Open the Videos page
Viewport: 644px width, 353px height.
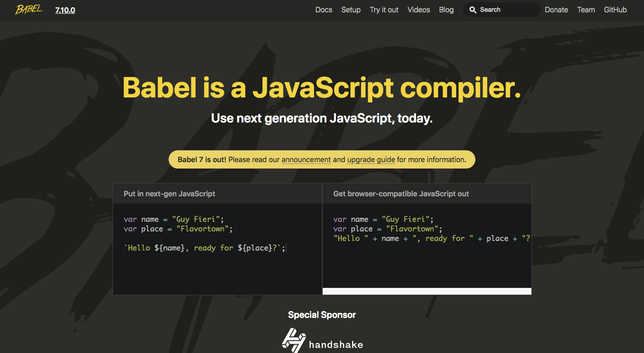point(419,10)
